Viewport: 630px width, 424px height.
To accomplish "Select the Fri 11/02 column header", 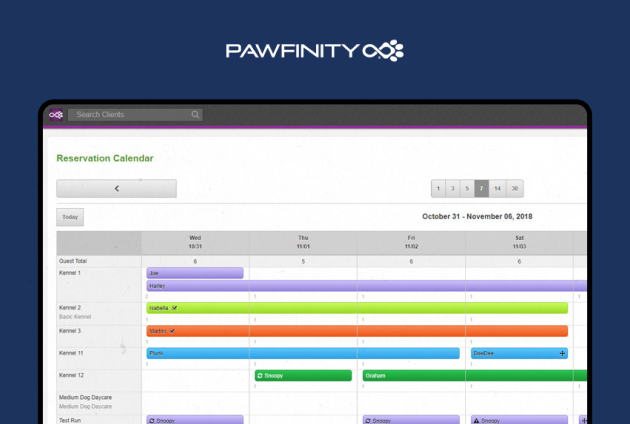I will pyautogui.click(x=411, y=242).
